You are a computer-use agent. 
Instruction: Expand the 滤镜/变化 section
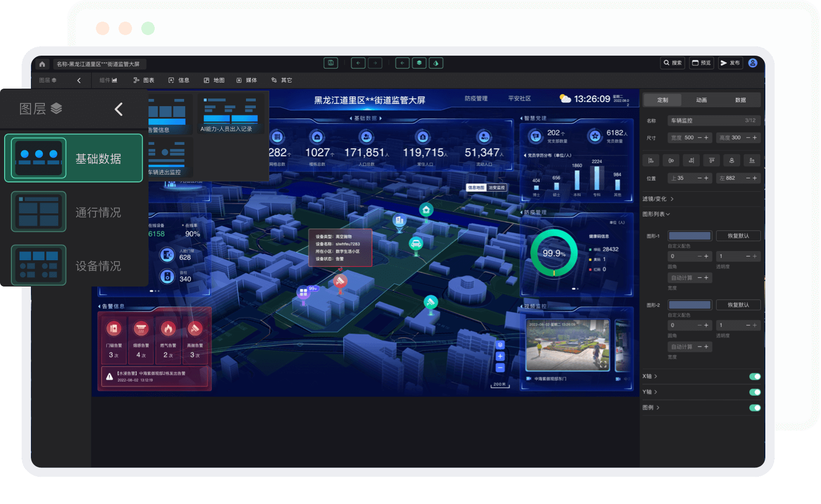[x=658, y=199]
